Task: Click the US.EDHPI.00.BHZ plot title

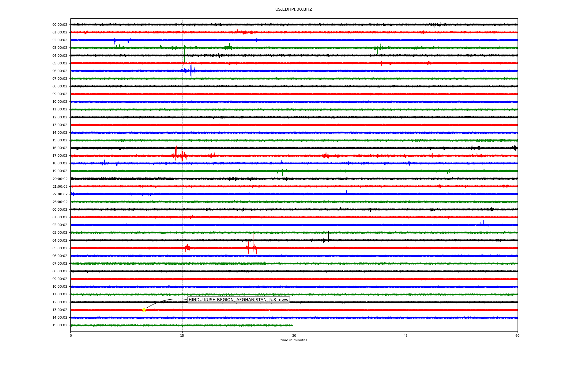Action: coord(294,10)
